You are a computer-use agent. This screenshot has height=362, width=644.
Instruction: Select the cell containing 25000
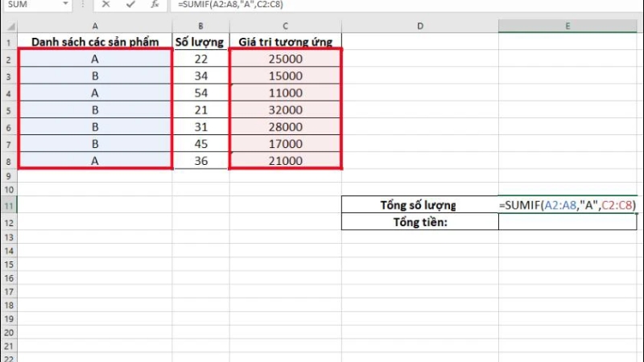[x=285, y=58]
